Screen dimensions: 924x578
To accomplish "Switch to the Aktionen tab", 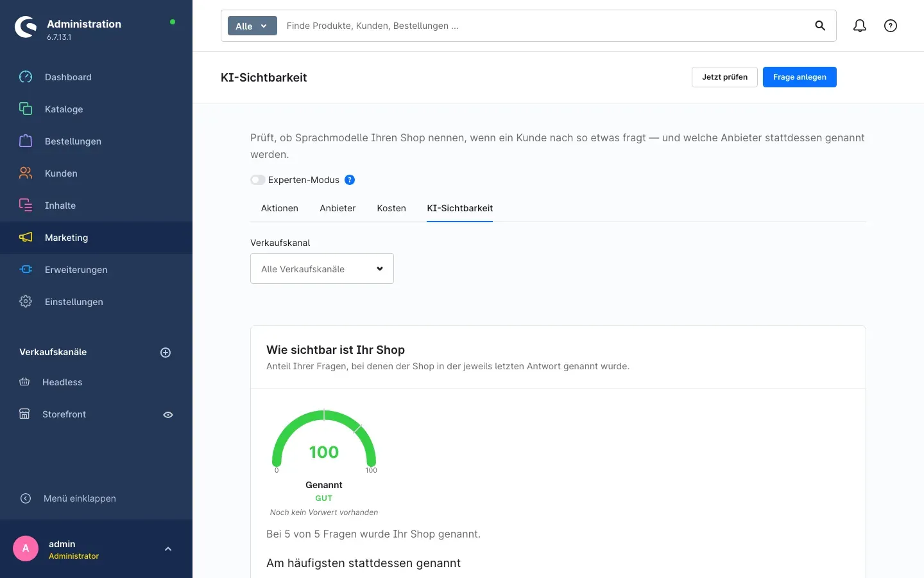I will click(x=280, y=208).
